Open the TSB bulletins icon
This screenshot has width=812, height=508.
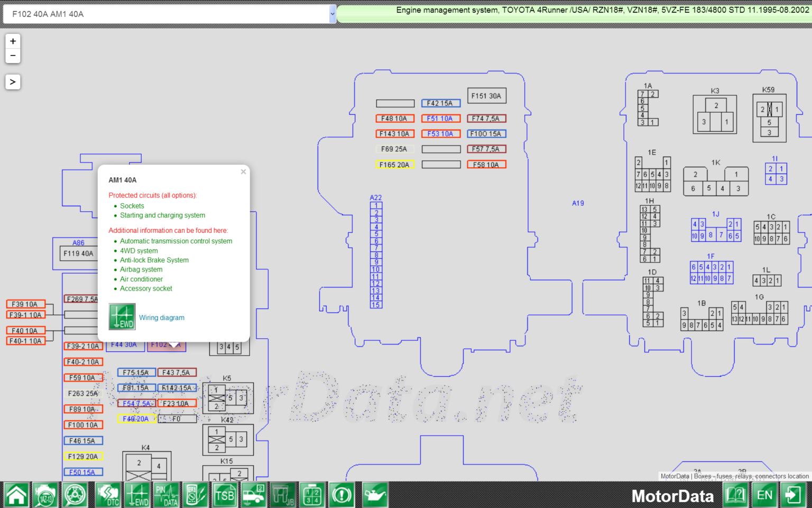click(x=225, y=495)
